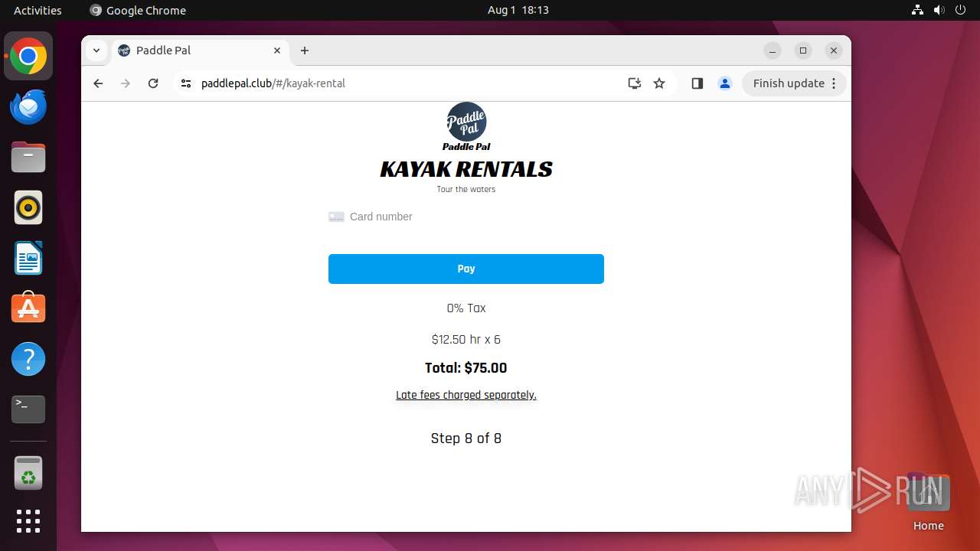Reload the page with the refresh icon
Image resolution: width=980 pixels, height=551 pixels.
coord(153,83)
